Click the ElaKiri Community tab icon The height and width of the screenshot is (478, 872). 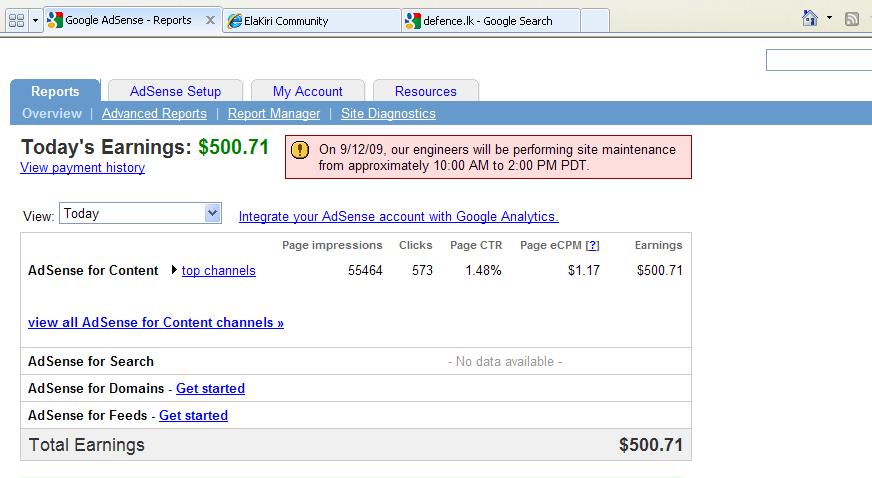(x=235, y=21)
